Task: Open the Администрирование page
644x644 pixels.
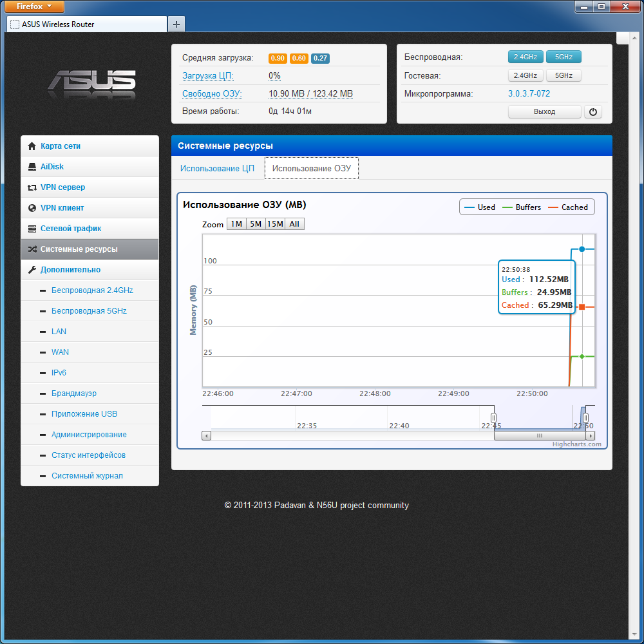Action: pos(90,435)
